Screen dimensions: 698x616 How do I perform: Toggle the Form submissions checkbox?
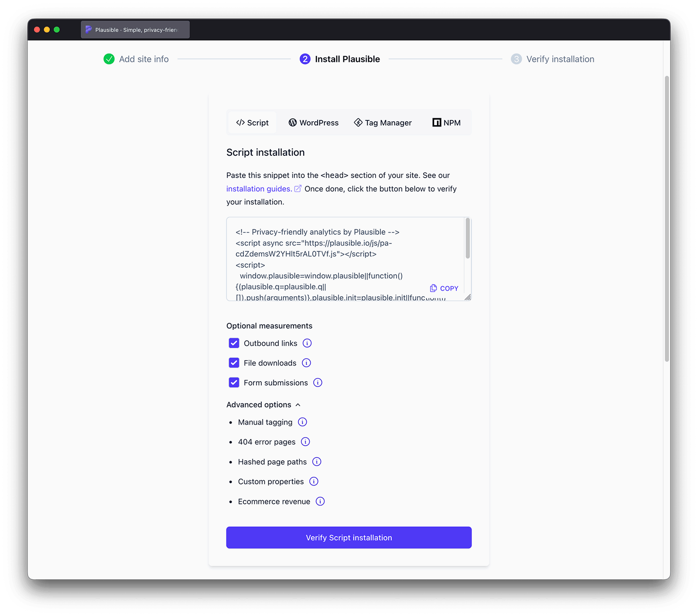click(234, 383)
